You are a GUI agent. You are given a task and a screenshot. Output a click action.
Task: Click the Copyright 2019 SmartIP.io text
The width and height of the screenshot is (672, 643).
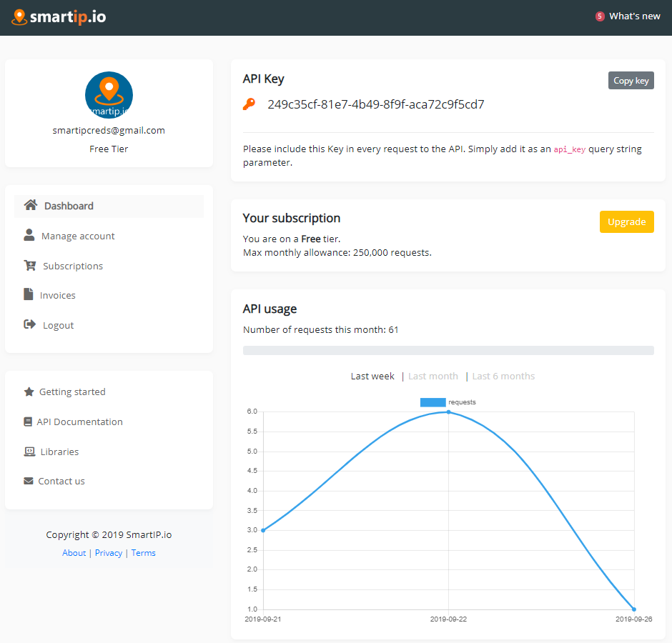109,535
